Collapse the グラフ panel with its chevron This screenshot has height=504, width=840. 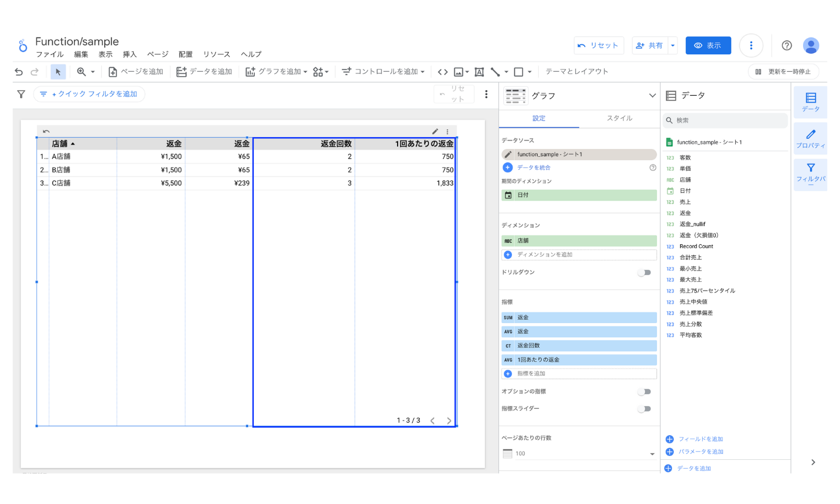point(652,95)
